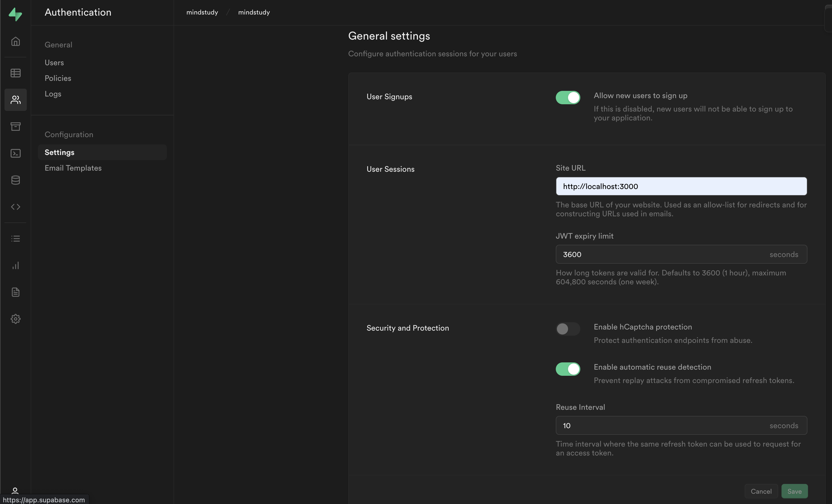Viewport: 832px width, 504px height.
Task: Click the Site URL label
Action: pos(571,168)
